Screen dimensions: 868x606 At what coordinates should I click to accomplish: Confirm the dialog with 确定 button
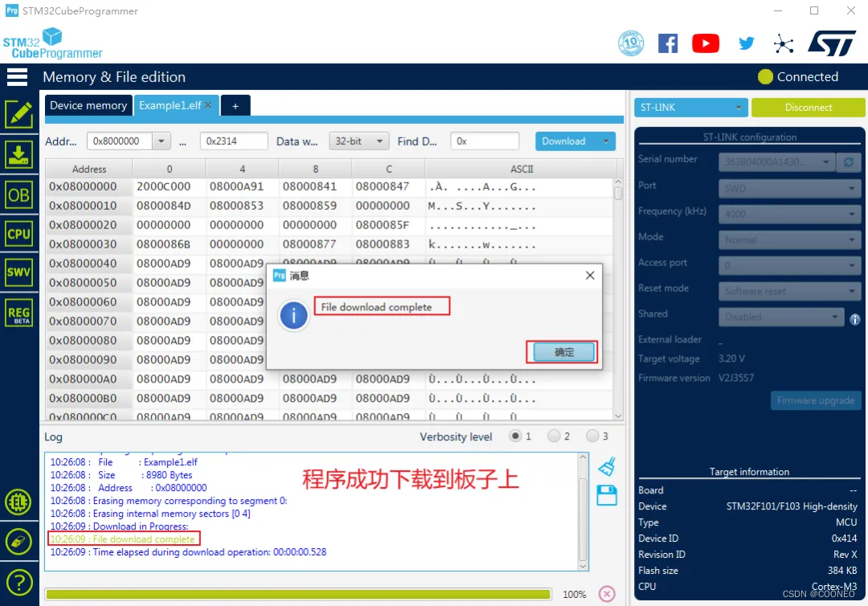click(563, 352)
